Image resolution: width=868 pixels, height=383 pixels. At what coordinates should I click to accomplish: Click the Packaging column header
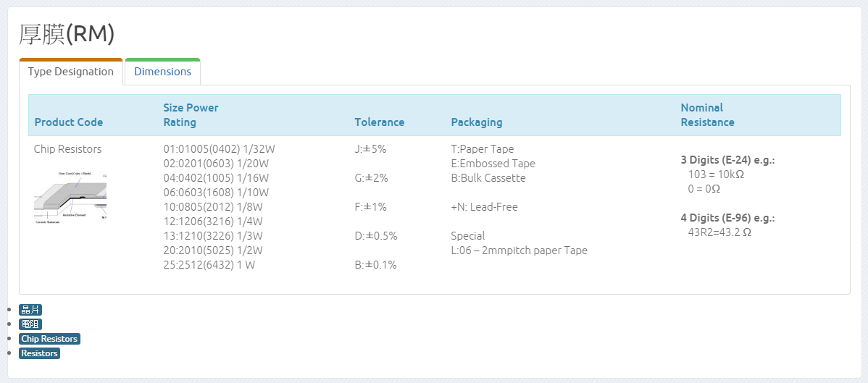coord(476,122)
